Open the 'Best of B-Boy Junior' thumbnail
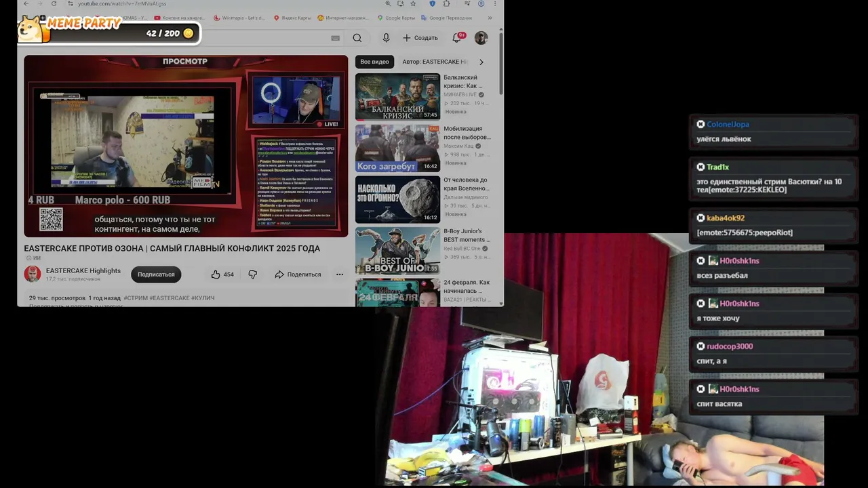The height and width of the screenshot is (488, 868). [x=397, y=251]
